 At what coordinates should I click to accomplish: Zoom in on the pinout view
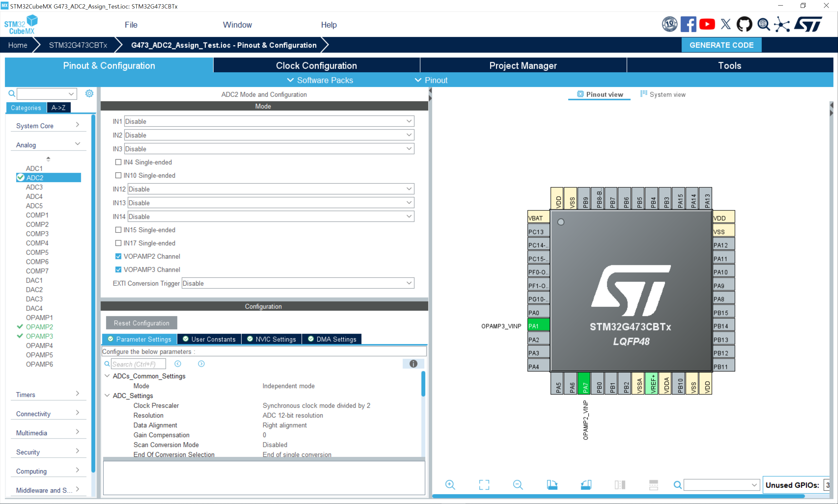[450, 485]
